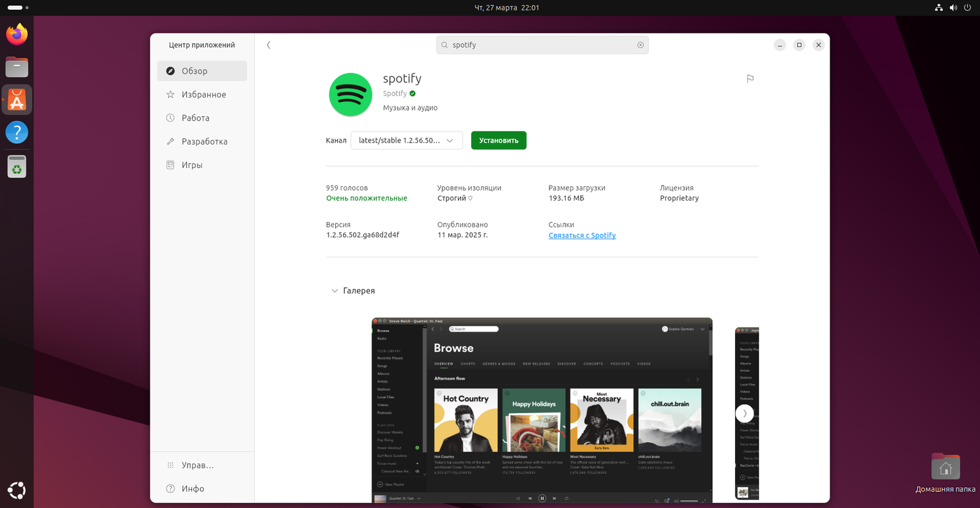Click the 959 голосов text
This screenshot has width=980, height=508.
(x=347, y=188)
